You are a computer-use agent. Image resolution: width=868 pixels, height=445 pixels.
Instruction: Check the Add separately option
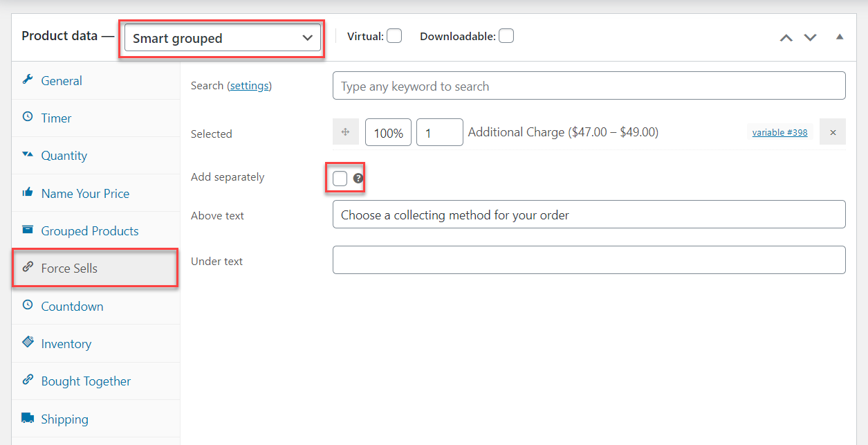[x=340, y=178]
